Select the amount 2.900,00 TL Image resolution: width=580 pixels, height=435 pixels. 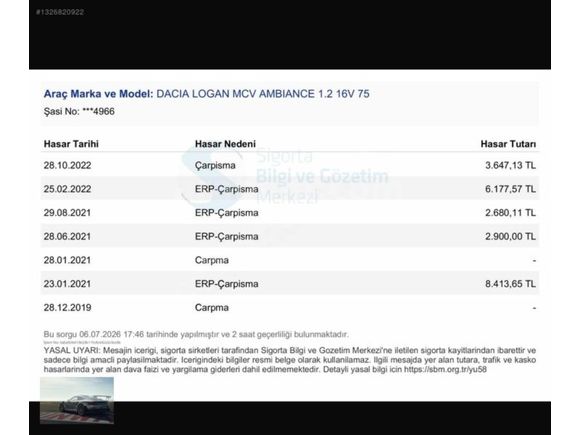[510, 236]
